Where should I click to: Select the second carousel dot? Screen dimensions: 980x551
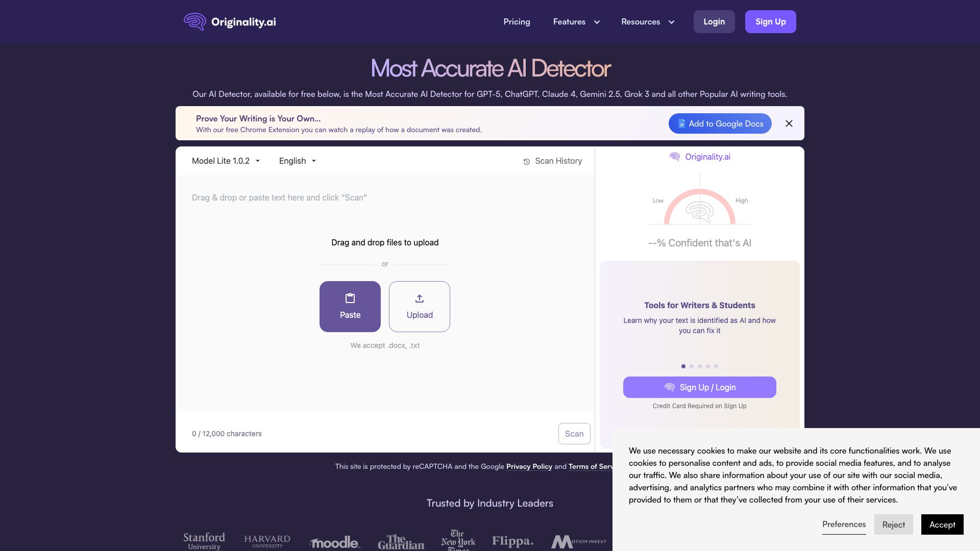tap(692, 366)
